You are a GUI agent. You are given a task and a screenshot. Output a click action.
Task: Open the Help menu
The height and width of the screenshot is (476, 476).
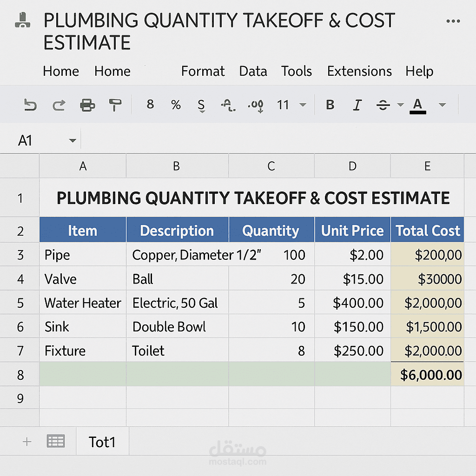(419, 72)
